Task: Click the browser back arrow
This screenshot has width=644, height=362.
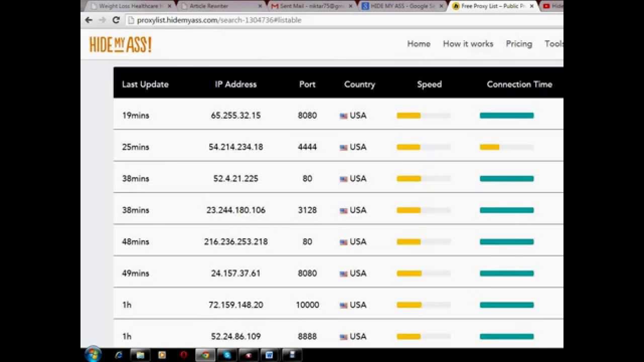Action: point(89,20)
